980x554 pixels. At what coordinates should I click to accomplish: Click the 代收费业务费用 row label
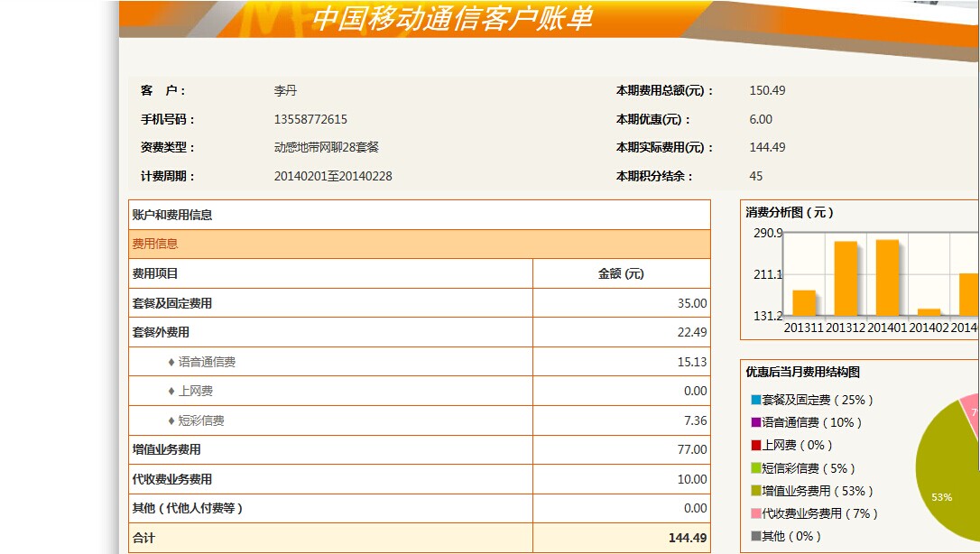171,480
